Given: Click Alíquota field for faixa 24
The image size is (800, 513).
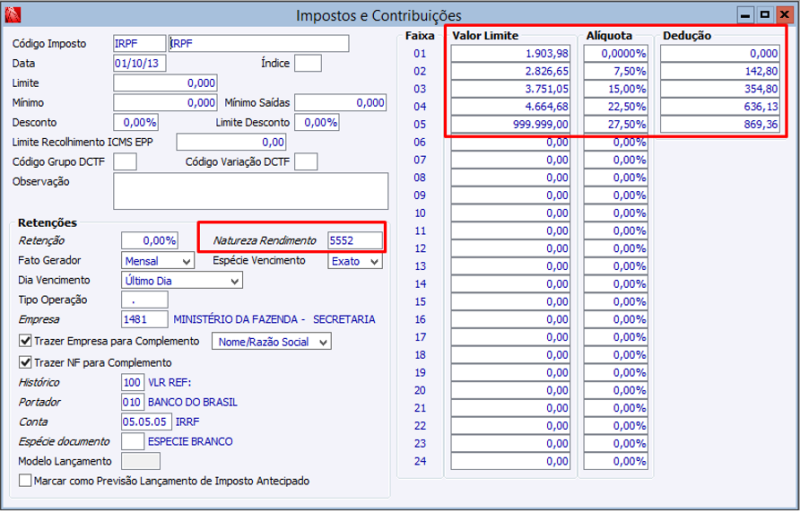Looking at the screenshot, I should 616,461.
